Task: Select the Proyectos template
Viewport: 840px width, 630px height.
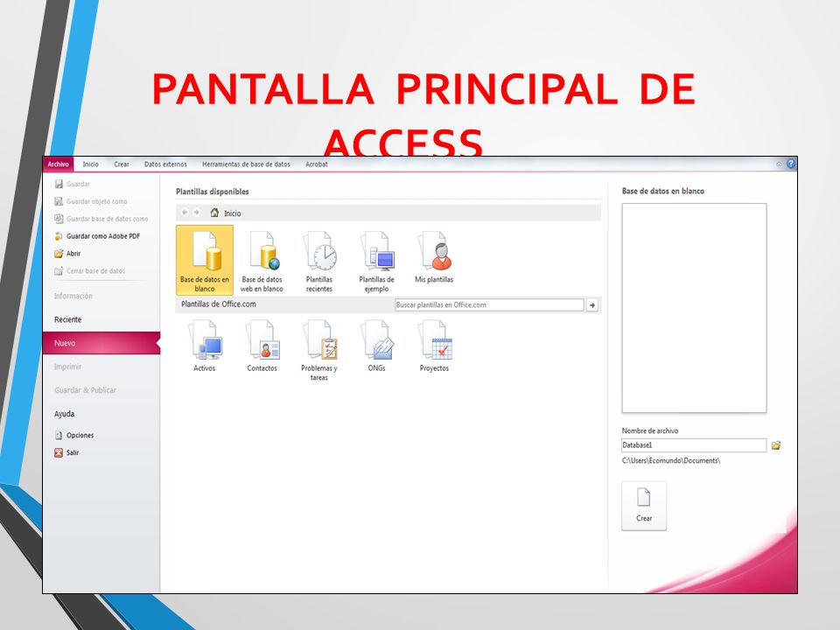Action: click(434, 346)
